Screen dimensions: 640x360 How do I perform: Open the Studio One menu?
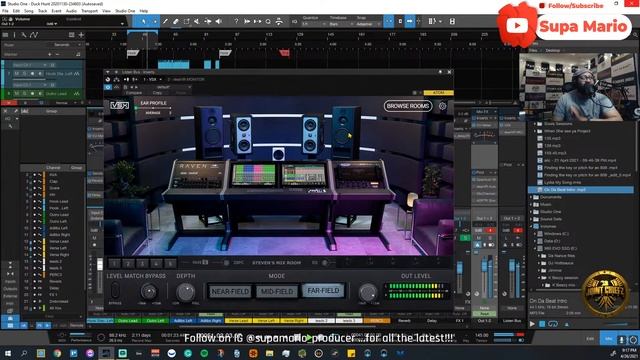[x=125, y=11]
